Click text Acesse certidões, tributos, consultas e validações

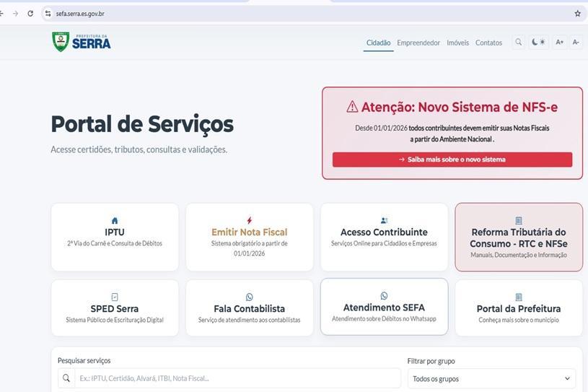[x=139, y=149]
